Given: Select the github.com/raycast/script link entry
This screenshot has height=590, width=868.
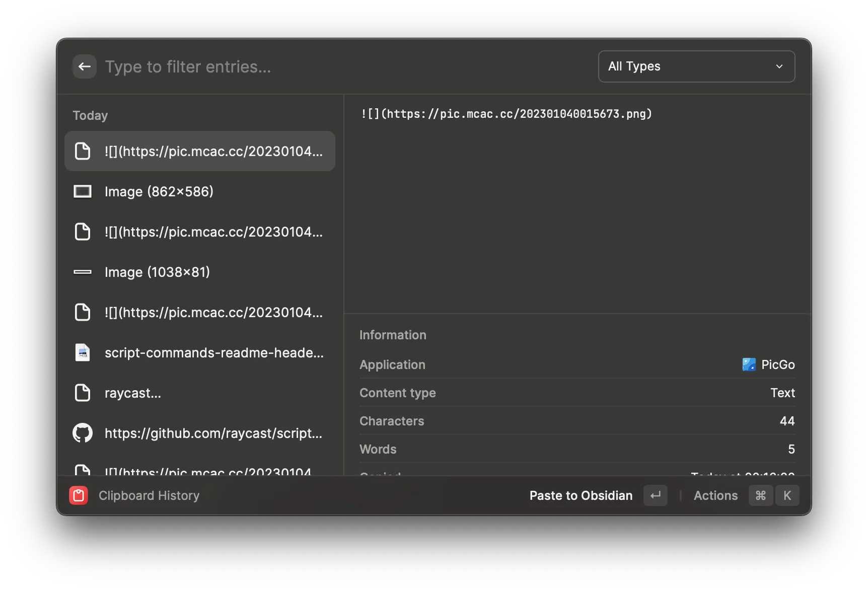Looking at the screenshot, I should [x=213, y=433].
